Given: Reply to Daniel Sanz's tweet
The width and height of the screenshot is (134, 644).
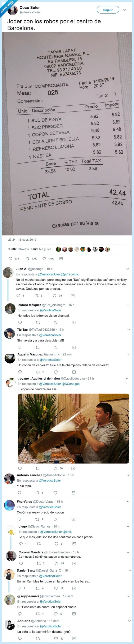Looking at the screenshot, I should pos(19,588).
